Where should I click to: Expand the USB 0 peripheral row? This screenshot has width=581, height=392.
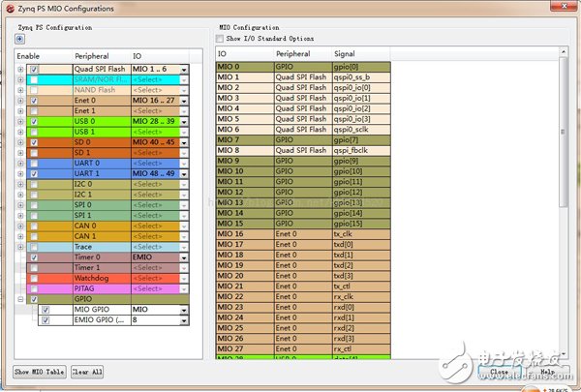tap(21, 122)
